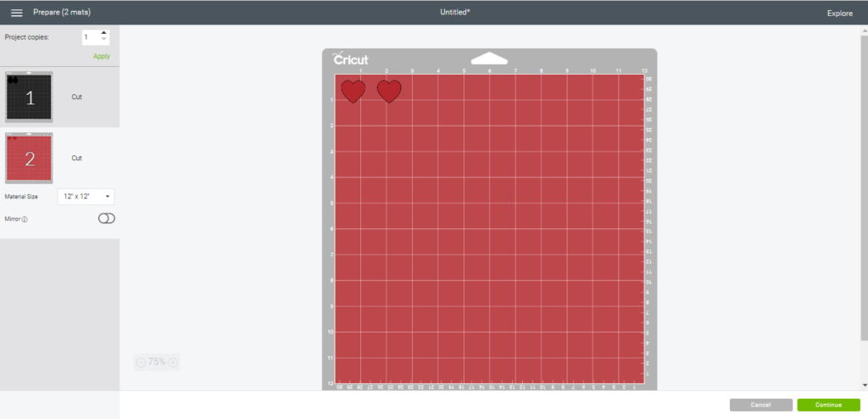Image resolution: width=868 pixels, height=419 pixels.
Task: Toggle the Mirror switch on
Action: coord(106,219)
